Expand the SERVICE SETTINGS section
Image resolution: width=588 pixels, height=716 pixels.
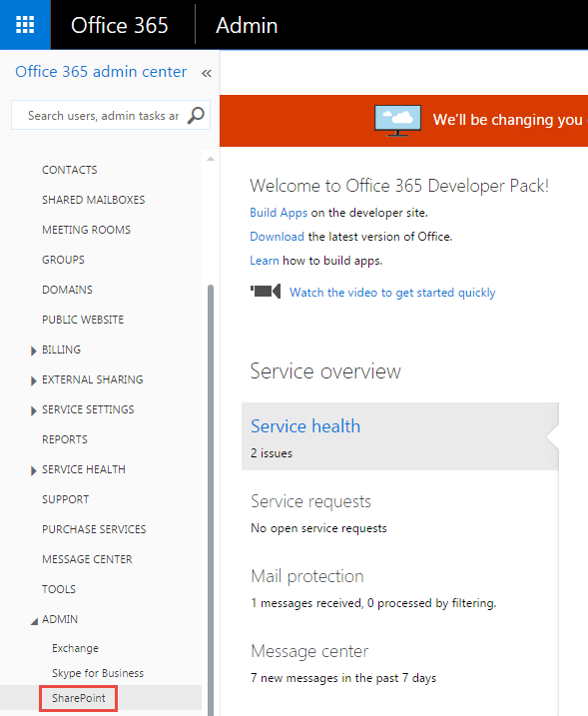coord(33,411)
